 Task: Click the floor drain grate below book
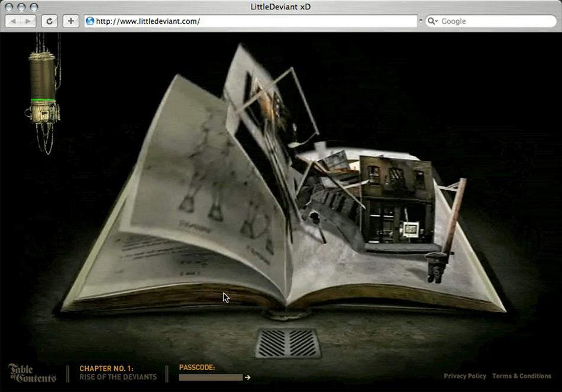[288, 343]
